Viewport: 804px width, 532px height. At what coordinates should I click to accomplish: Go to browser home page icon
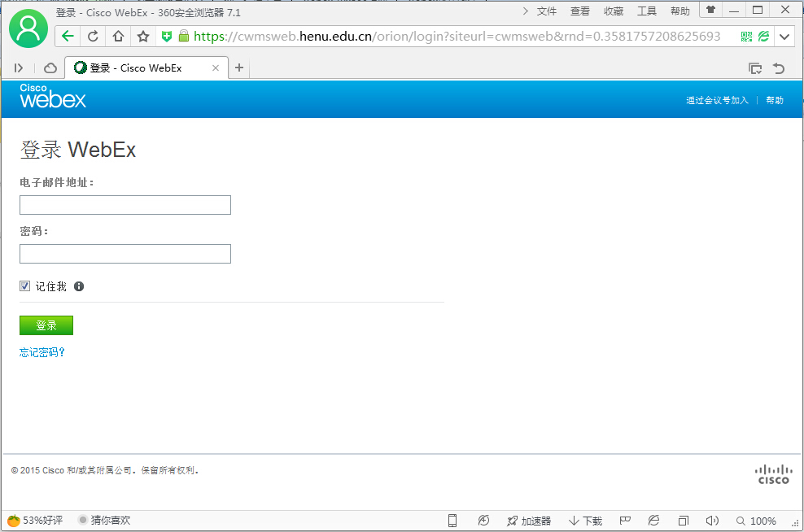(118, 36)
